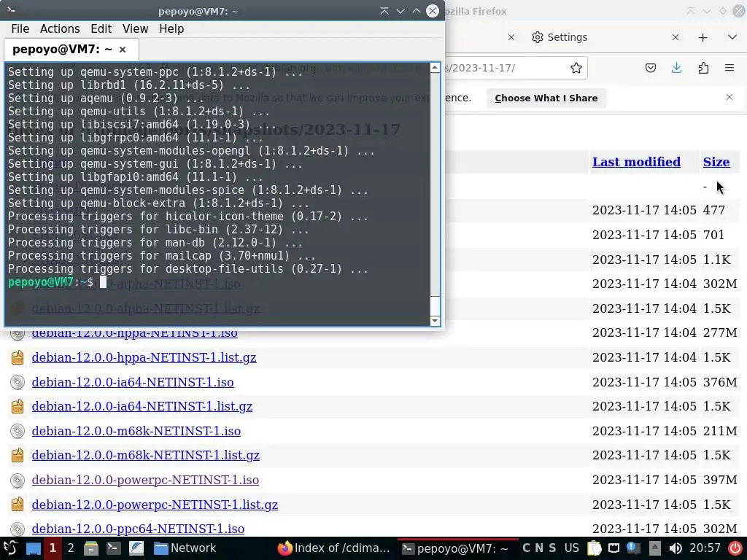Screen dimensions: 747x560
Task: Switch to workspace 2 in taskbar
Action: pos(71,548)
